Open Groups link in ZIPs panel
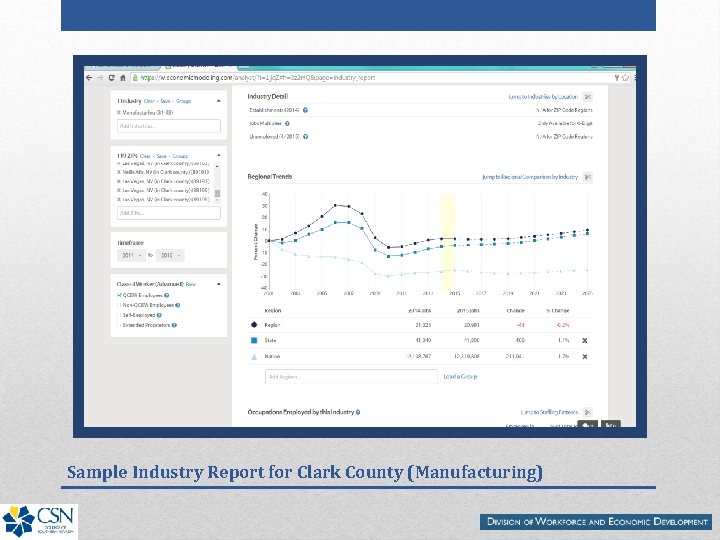The image size is (720, 540). (180, 156)
